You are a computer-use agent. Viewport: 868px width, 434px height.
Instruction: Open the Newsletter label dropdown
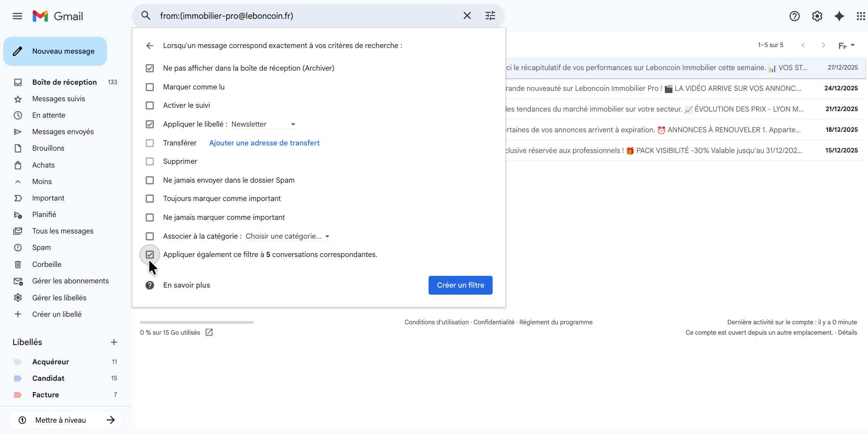(x=264, y=124)
